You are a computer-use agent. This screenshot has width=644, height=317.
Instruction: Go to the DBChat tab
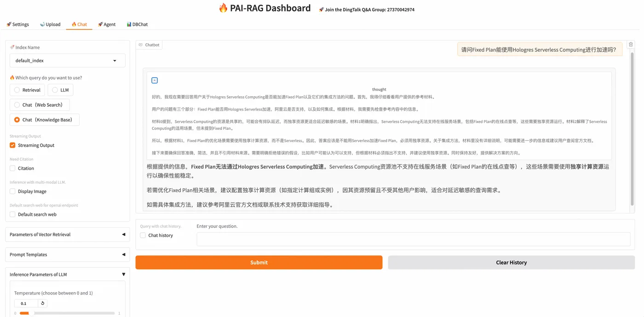coord(137,24)
